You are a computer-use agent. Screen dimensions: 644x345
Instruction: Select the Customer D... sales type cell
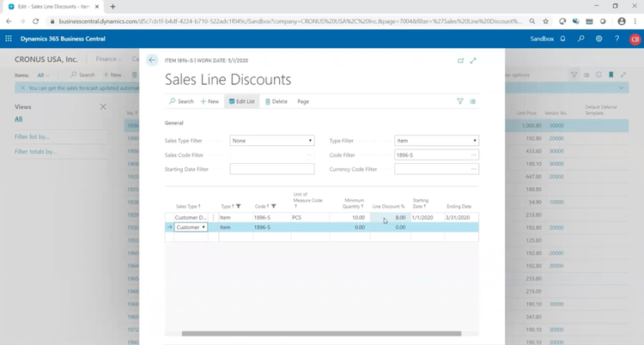(x=191, y=217)
